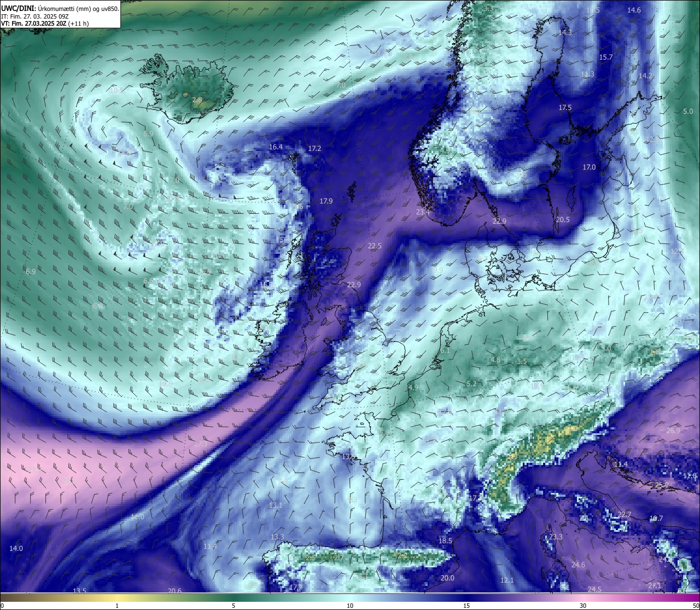Viewport: 700px width, 610px height.
Task: Click the '13.5' value label
Action: [x=80, y=590]
